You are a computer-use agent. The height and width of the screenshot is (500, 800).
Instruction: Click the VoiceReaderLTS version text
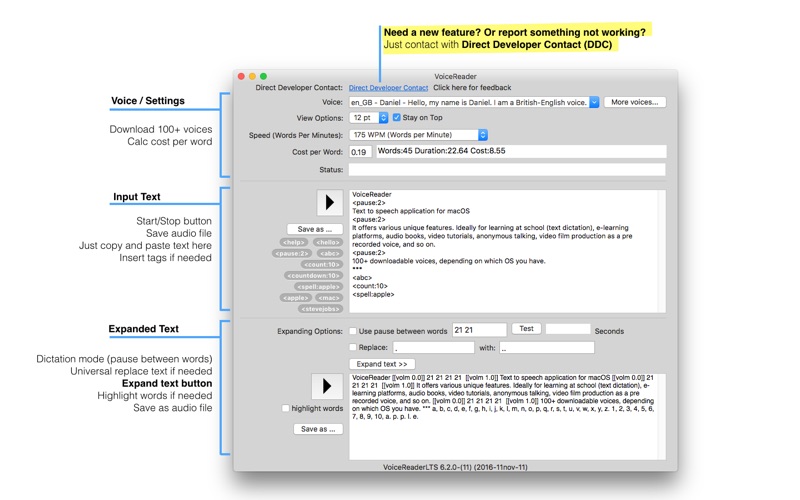(x=455, y=467)
